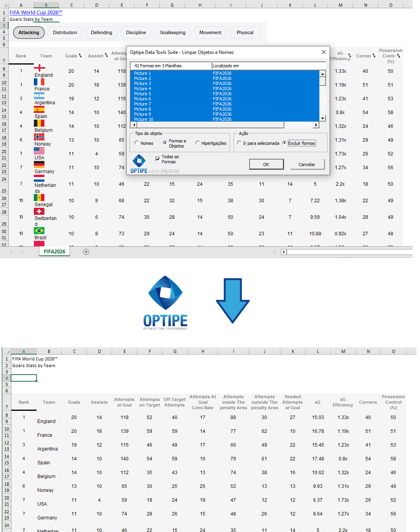The width and height of the screenshot is (420, 532).
Task: Click the Netherlands flag picture
Action: 39,178
